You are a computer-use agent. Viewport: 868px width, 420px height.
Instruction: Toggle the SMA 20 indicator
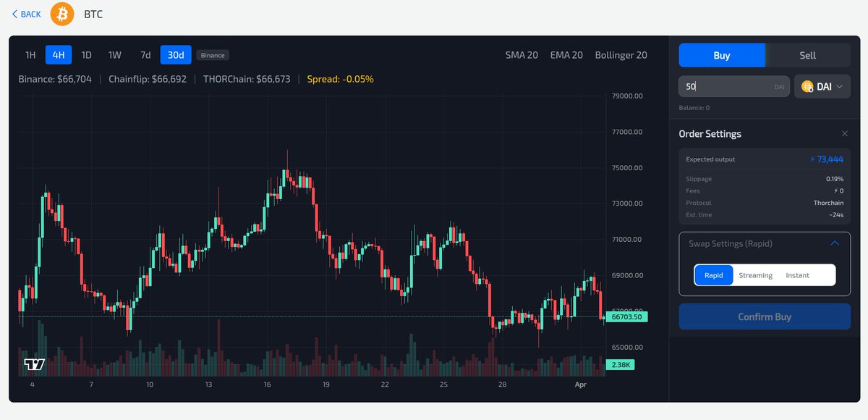(x=522, y=55)
